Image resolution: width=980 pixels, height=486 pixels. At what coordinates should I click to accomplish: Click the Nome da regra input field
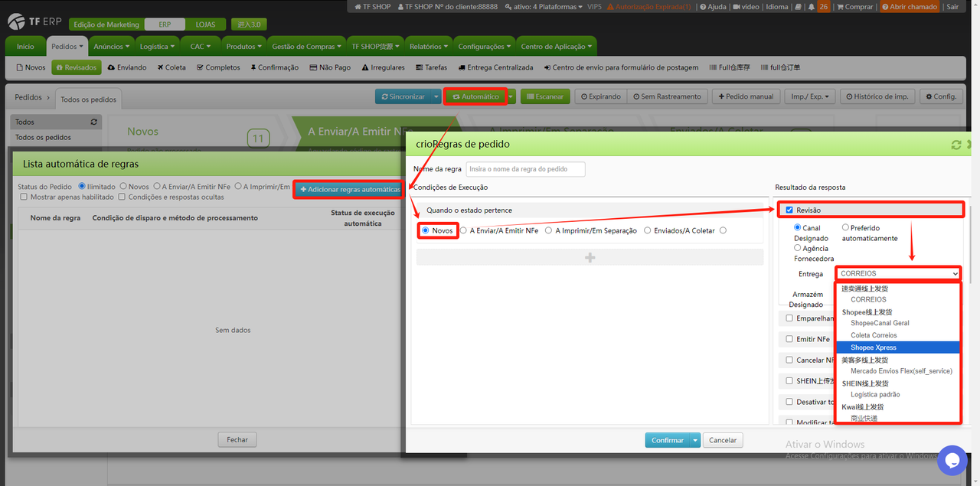pos(525,169)
